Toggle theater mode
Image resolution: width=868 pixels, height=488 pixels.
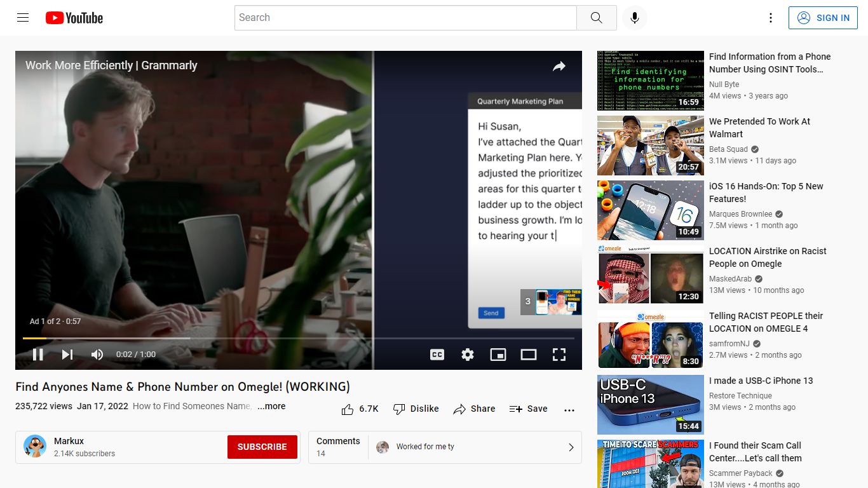(x=529, y=355)
